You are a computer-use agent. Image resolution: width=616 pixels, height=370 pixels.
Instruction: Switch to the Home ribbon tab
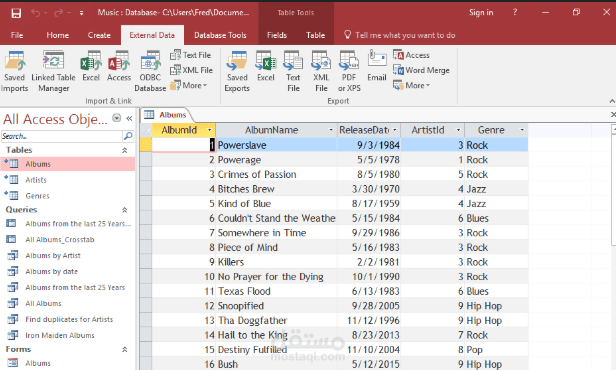58,35
